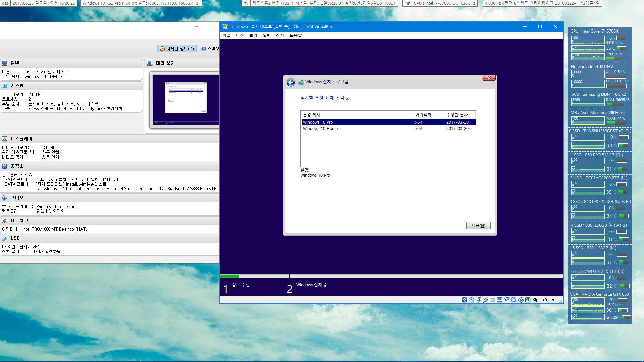Click the 운영 체제 column header
644x362 pixels.
pyautogui.click(x=357, y=115)
